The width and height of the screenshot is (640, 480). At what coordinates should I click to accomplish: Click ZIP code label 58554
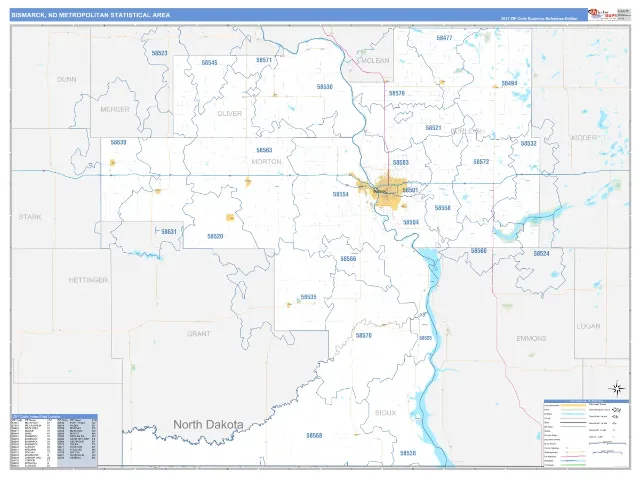(x=340, y=194)
